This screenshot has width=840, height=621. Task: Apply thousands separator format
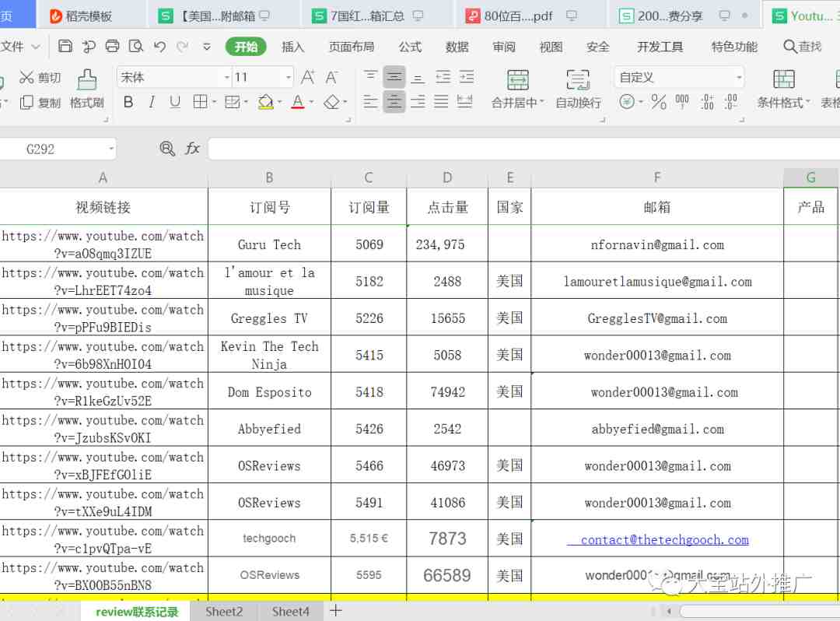682,101
